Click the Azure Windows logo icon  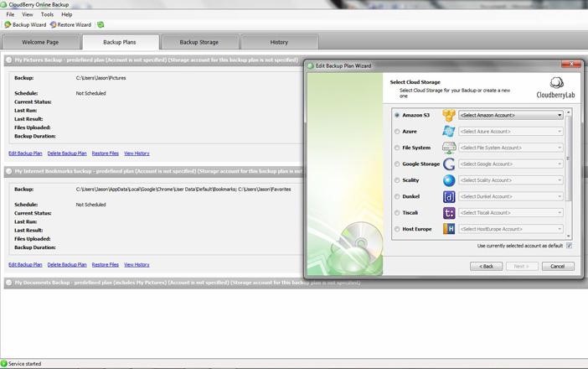coord(449,132)
